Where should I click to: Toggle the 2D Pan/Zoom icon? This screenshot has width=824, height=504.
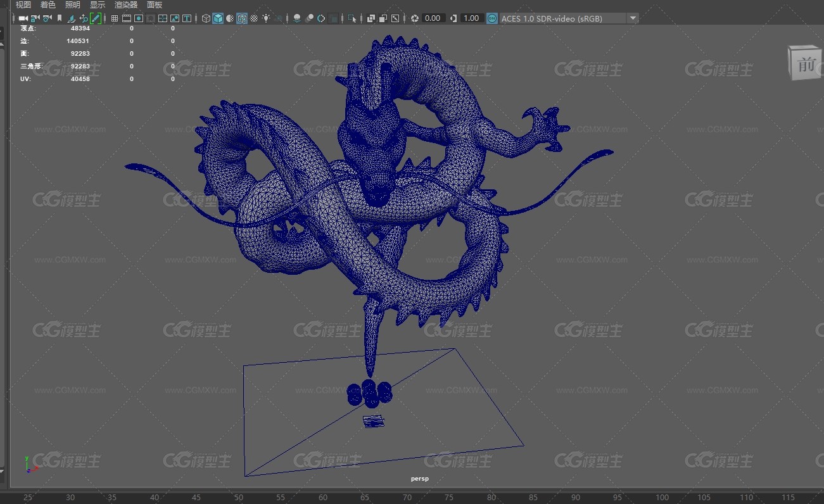84,18
